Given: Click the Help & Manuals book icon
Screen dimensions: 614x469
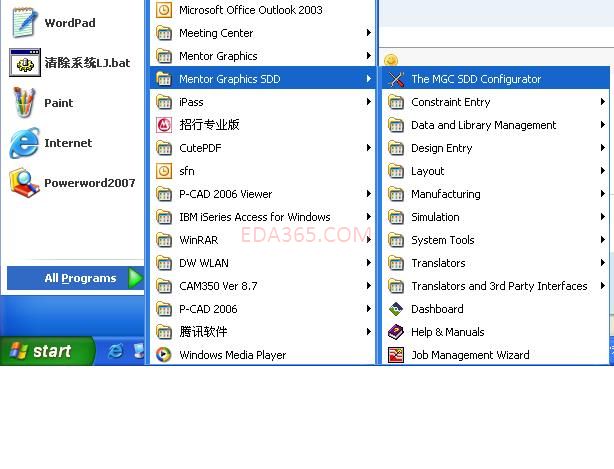Looking at the screenshot, I should (396, 332).
